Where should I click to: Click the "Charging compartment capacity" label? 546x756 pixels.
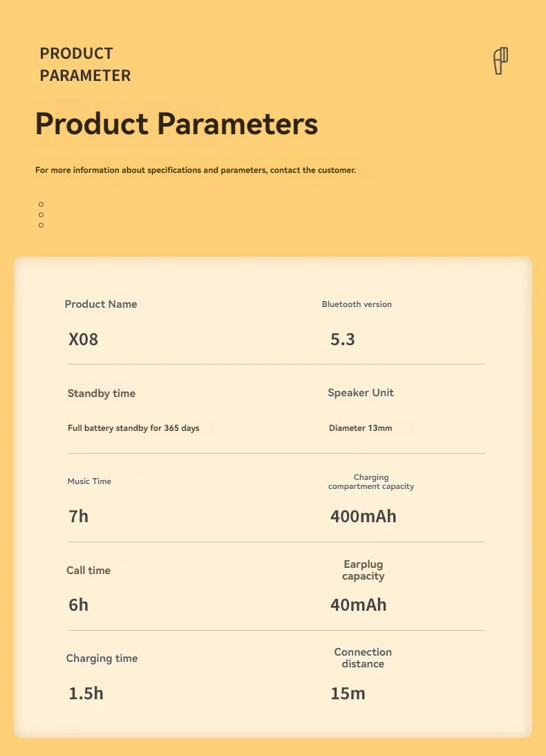point(371,482)
